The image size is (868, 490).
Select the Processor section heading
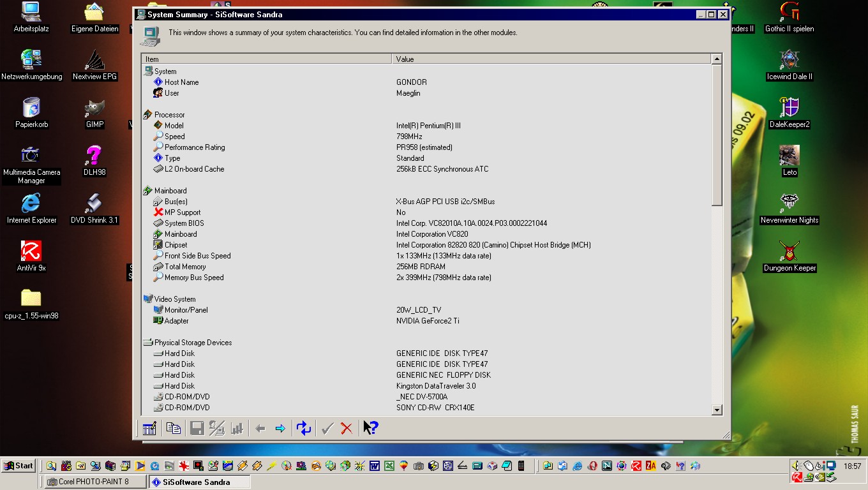pos(426,115)
